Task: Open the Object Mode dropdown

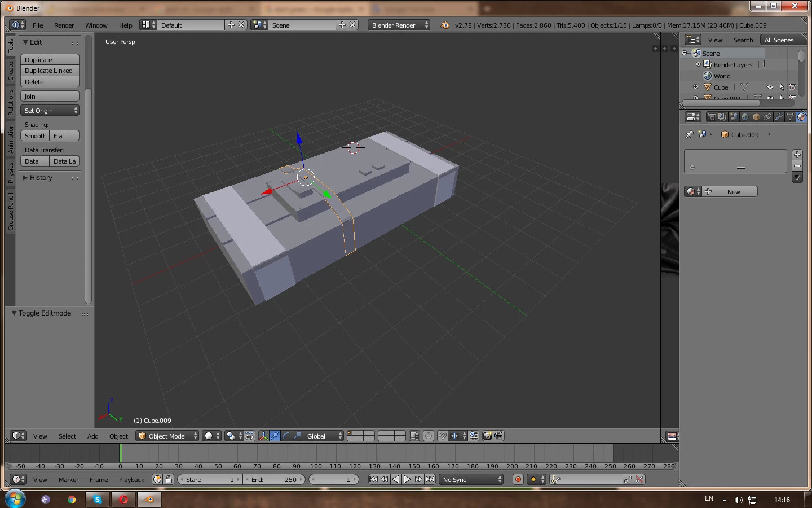Action: pos(168,436)
